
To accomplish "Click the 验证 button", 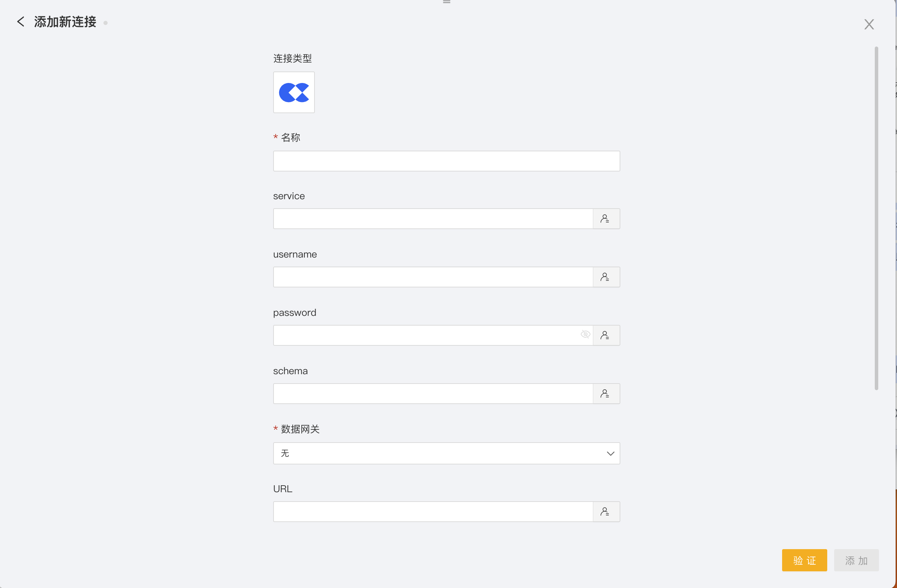I will pos(804,560).
